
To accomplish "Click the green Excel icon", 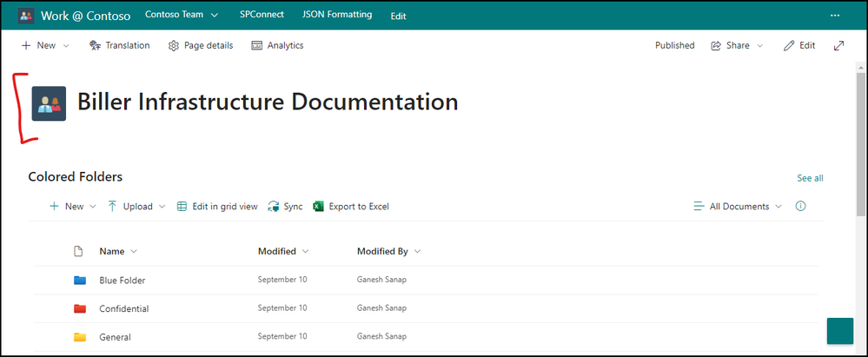I will (318, 207).
